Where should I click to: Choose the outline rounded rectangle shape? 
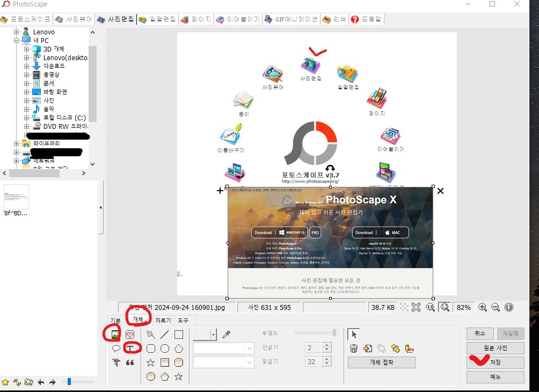point(150,349)
